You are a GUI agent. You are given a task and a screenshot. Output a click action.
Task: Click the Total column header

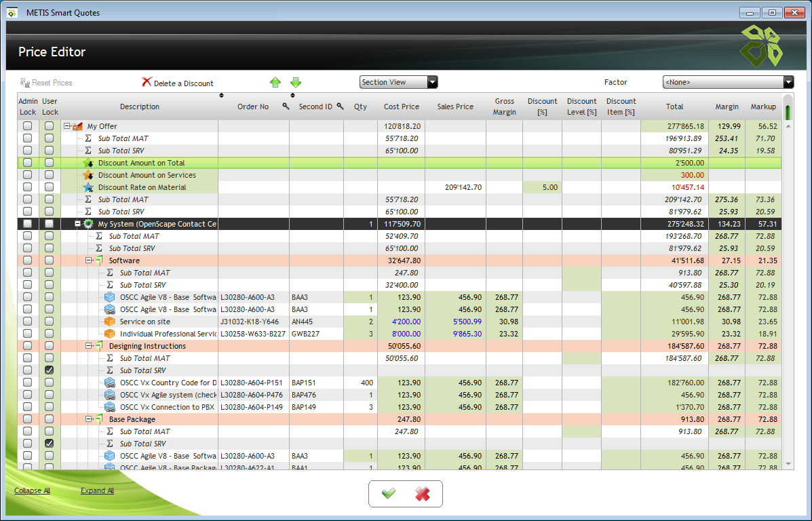[x=674, y=107]
